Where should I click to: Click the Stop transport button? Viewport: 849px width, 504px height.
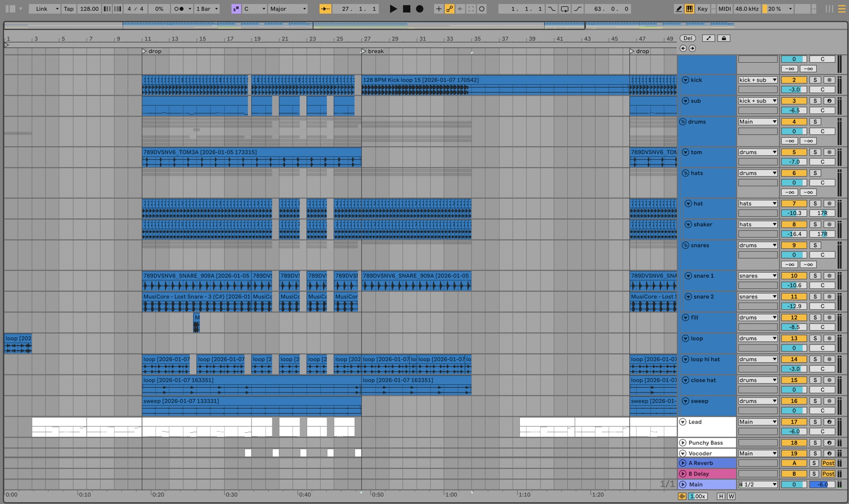click(406, 9)
